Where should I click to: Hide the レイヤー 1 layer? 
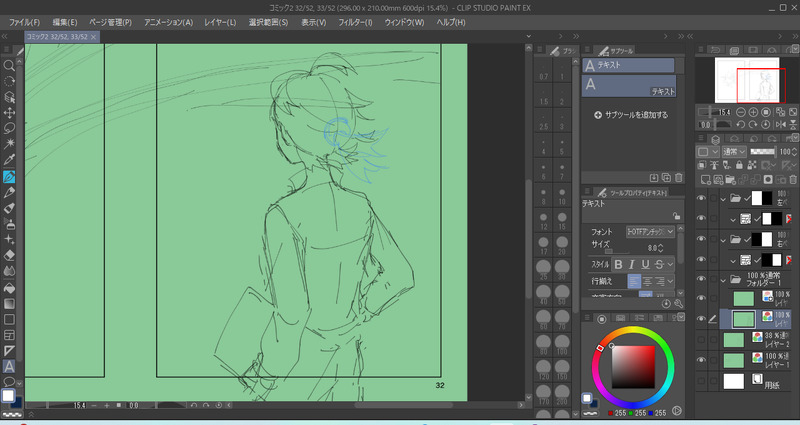coord(701,360)
